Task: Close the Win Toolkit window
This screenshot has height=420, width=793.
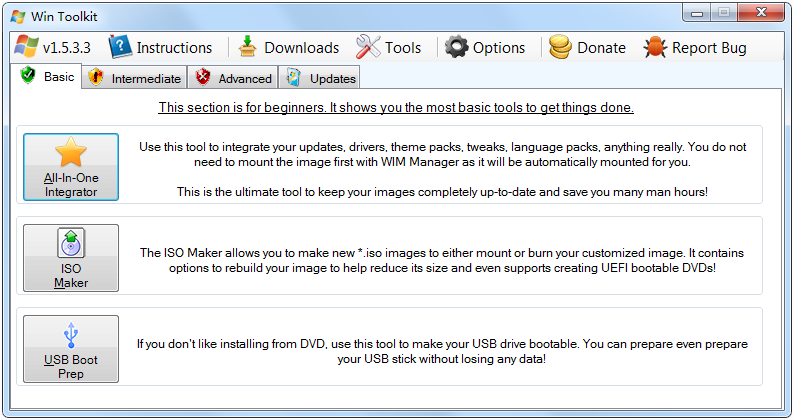Action: pyautogui.click(x=761, y=13)
